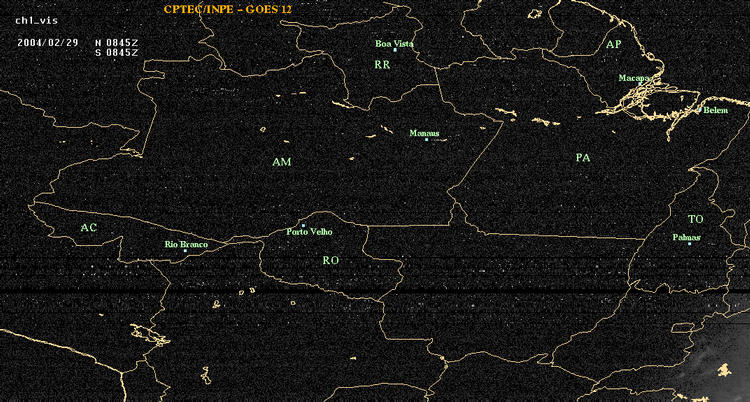Image resolution: width=750 pixels, height=402 pixels.
Task: Click the TO state abbreviation
Action: (x=696, y=219)
